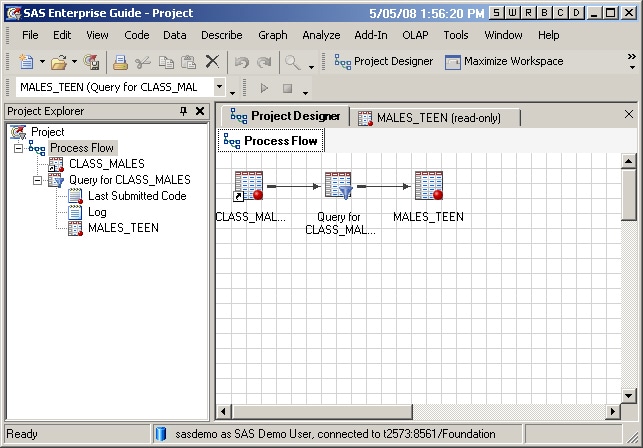Click the New item toolbar icon
The image size is (643, 448).
pyautogui.click(x=25, y=62)
